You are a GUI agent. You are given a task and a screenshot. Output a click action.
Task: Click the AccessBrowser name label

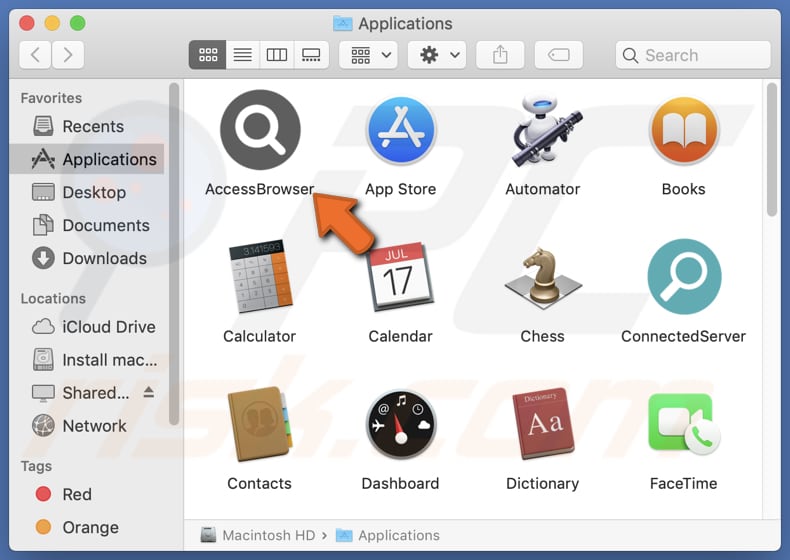tap(259, 189)
